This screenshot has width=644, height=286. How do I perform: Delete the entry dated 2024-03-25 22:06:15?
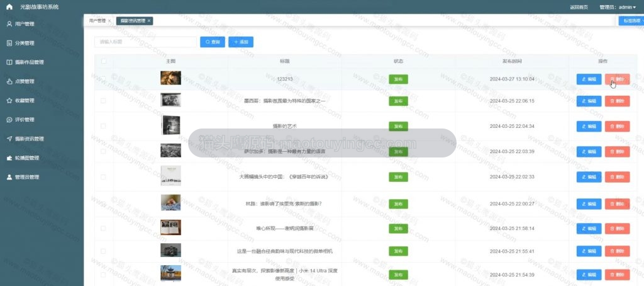[x=617, y=101]
